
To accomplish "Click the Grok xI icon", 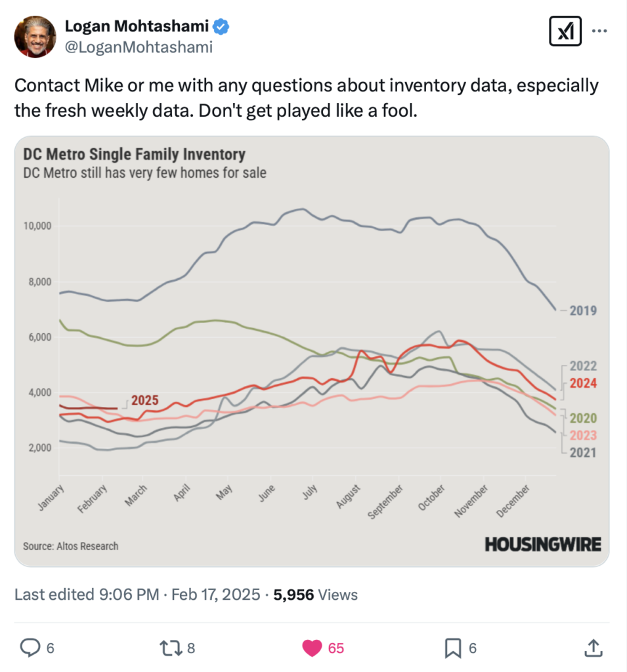I will (565, 31).
